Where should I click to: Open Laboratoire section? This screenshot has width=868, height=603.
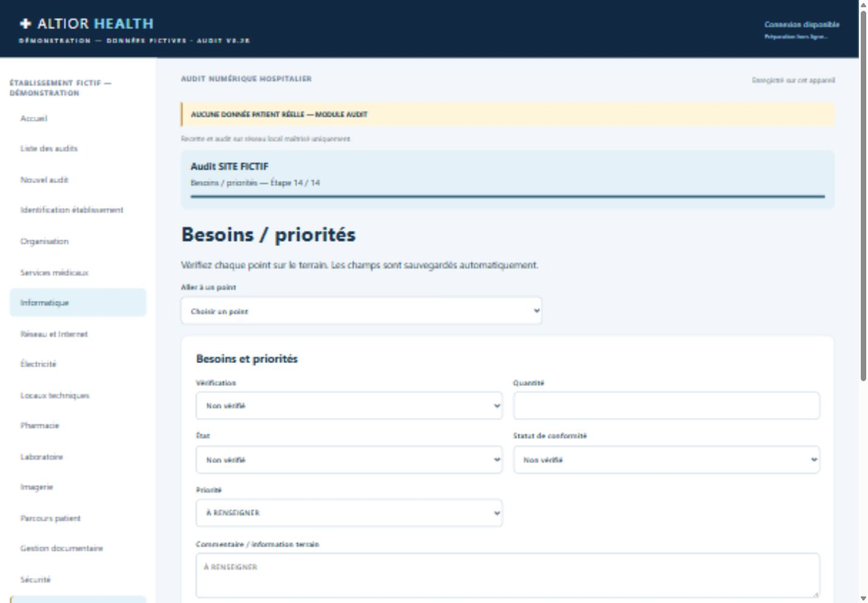tap(78, 457)
